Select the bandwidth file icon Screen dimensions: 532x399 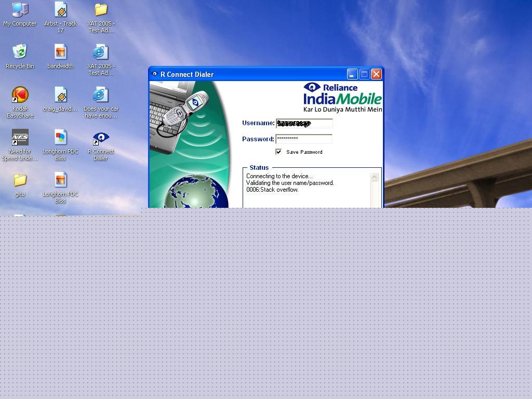click(x=60, y=52)
